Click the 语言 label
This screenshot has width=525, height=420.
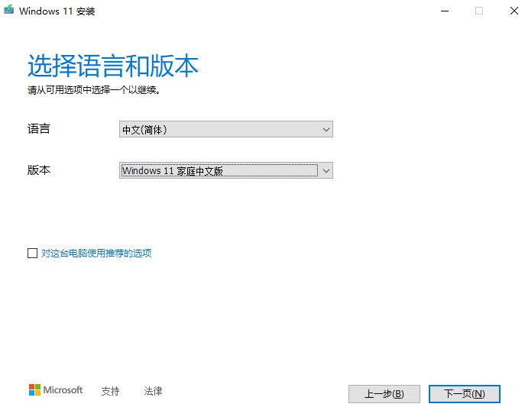click(39, 129)
